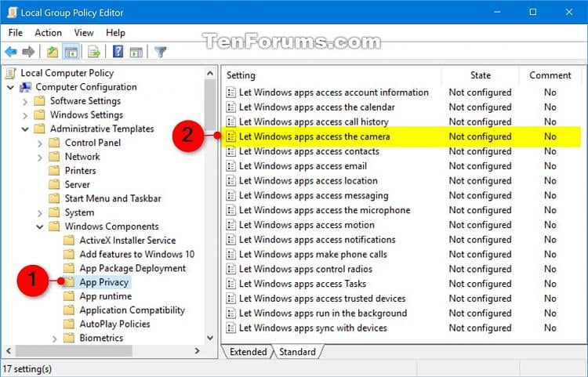The width and height of the screenshot is (588, 377).
Task: Expand the Windows Settings node
Action: 25,115
